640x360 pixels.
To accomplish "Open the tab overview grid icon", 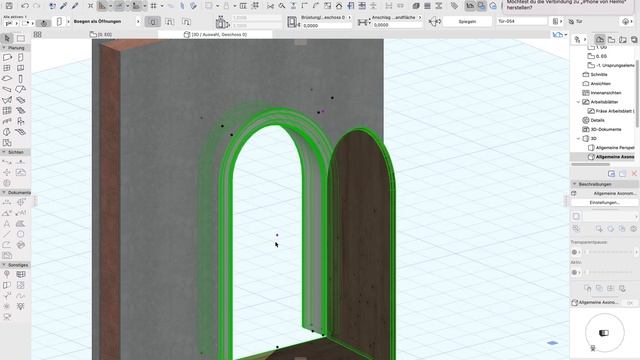I will click(38, 35).
